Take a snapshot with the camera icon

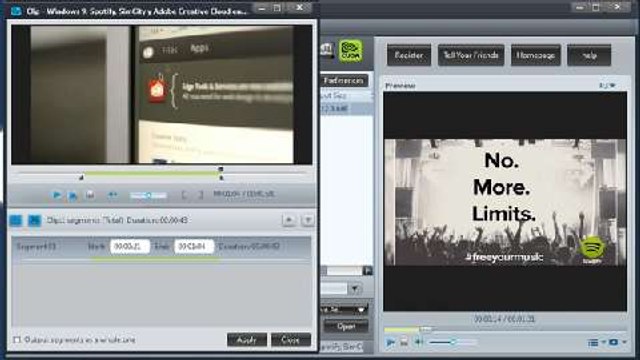coord(613,342)
